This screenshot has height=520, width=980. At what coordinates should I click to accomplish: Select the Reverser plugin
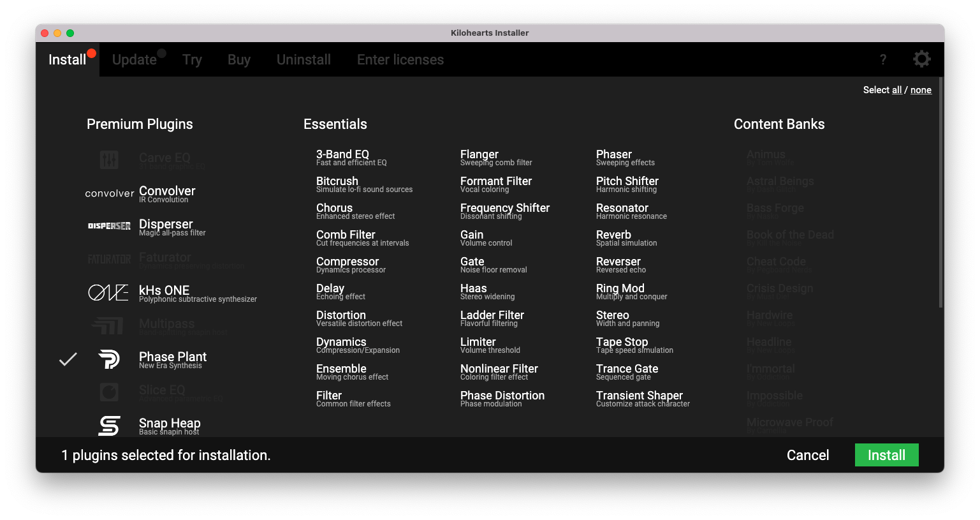tap(621, 265)
